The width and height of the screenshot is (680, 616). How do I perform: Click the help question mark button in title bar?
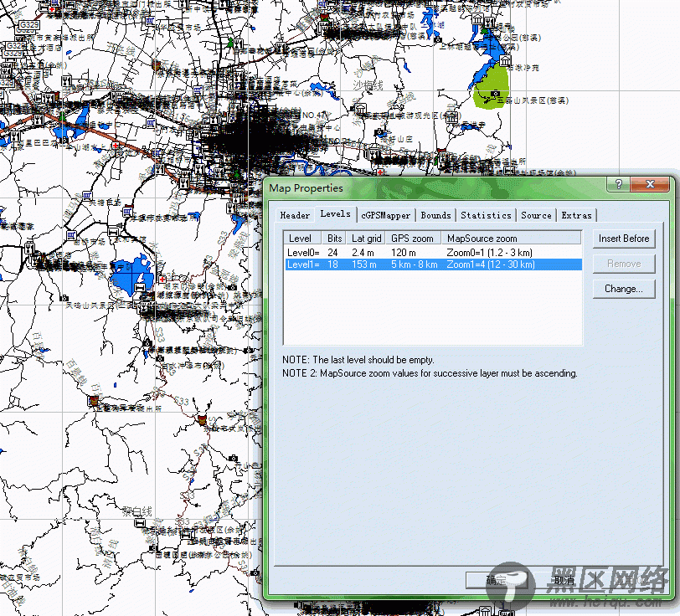tap(619, 184)
